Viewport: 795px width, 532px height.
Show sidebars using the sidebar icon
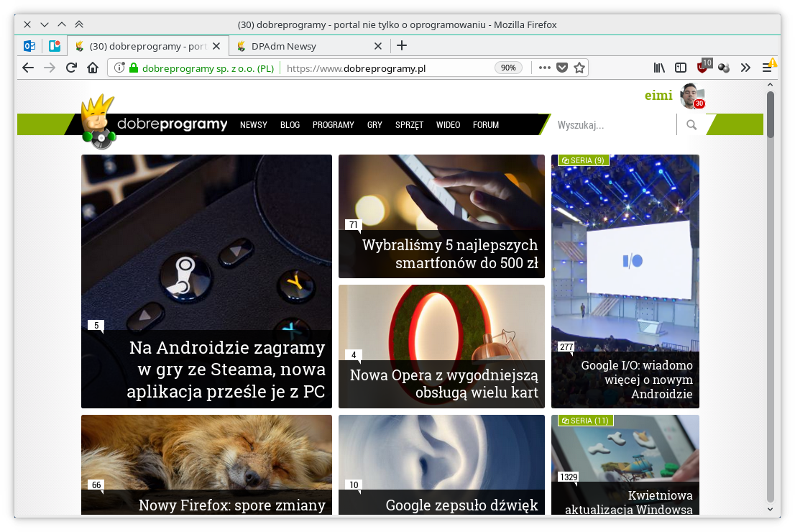coord(681,68)
